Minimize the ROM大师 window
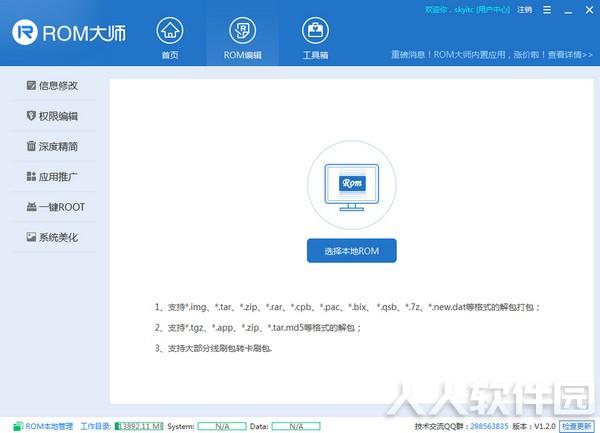 (568, 11)
